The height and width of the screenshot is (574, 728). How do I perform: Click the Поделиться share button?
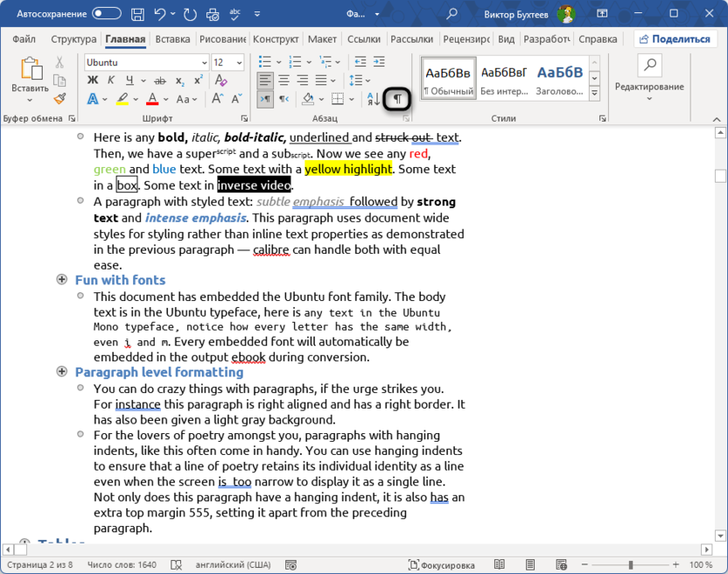tap(674, 39)
